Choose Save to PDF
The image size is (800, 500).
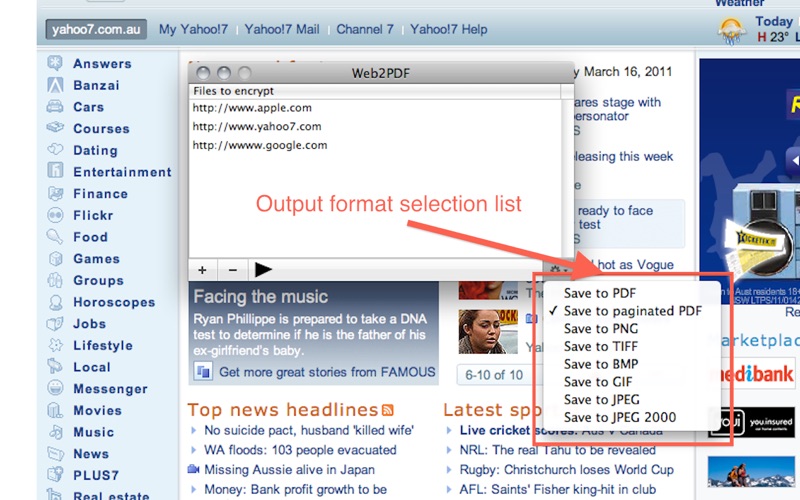coord(599,293)
